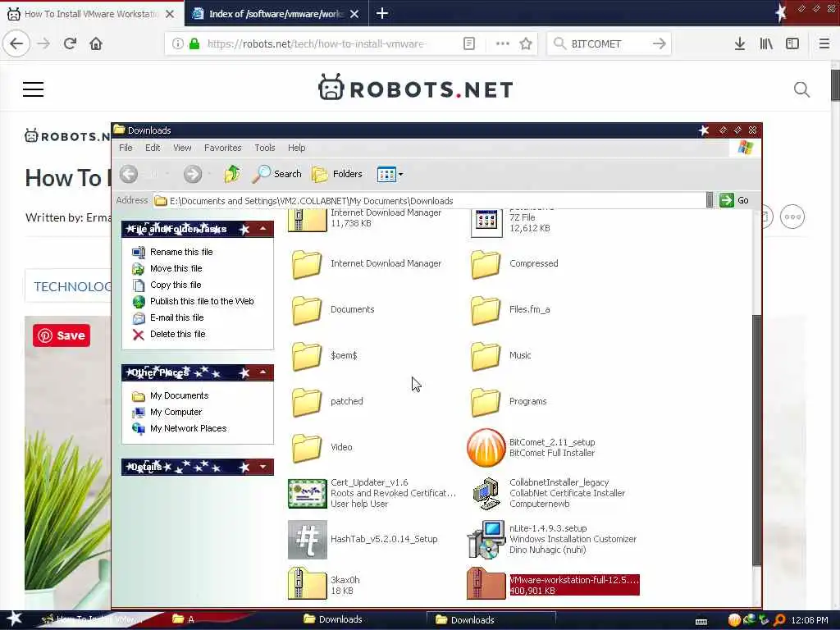Screen dimensions: 840x630
Task: Open the Edit menu in Explorer
Action: tap(153, 148)
